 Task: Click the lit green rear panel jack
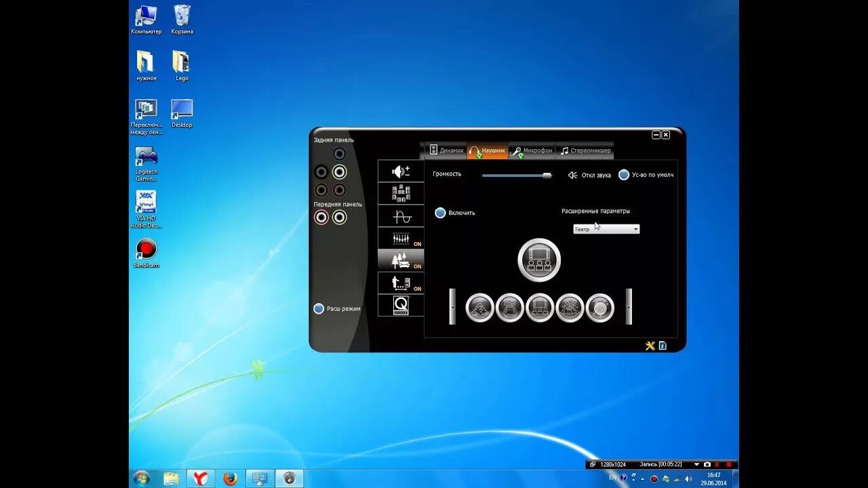339,171
